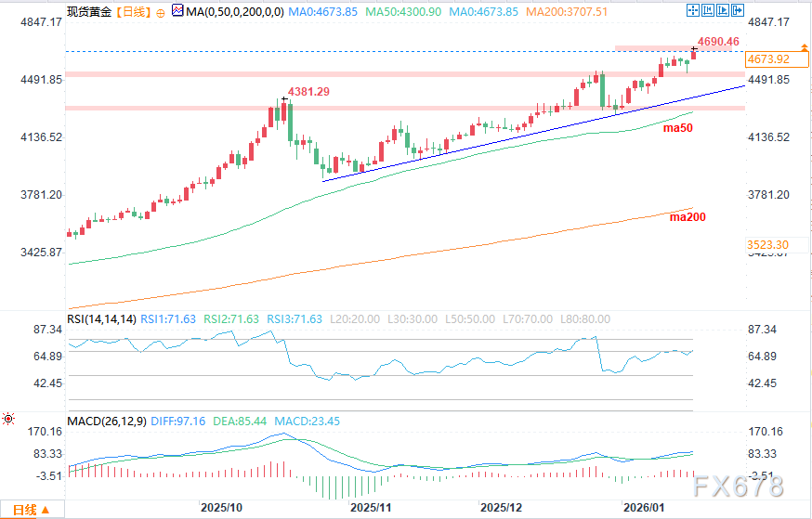
Task: Click the MA(0,50,0,200,0,0) indicator settings label
Action: [227, 12]
